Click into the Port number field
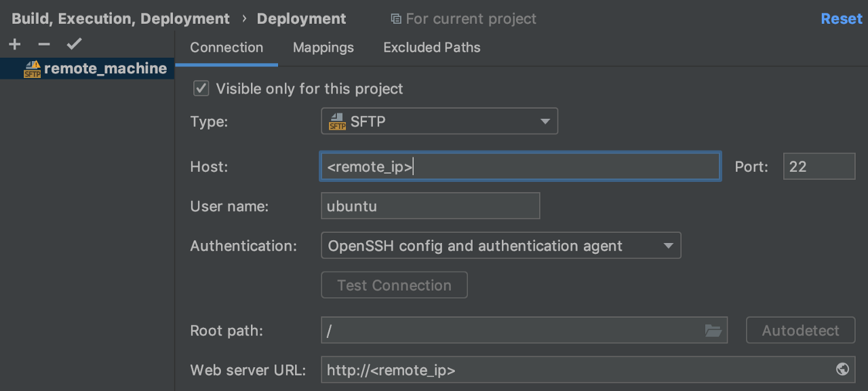 (x=818, y=166)
